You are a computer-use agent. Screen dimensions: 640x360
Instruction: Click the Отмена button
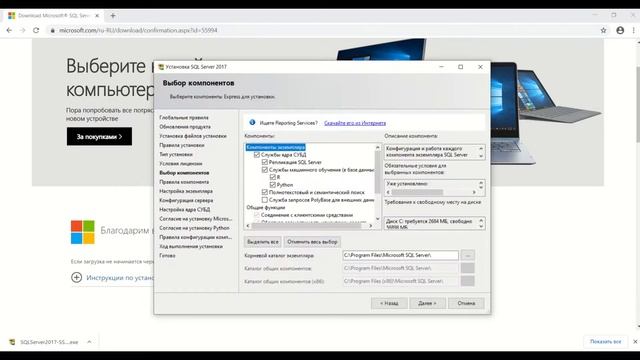point(466,303)
